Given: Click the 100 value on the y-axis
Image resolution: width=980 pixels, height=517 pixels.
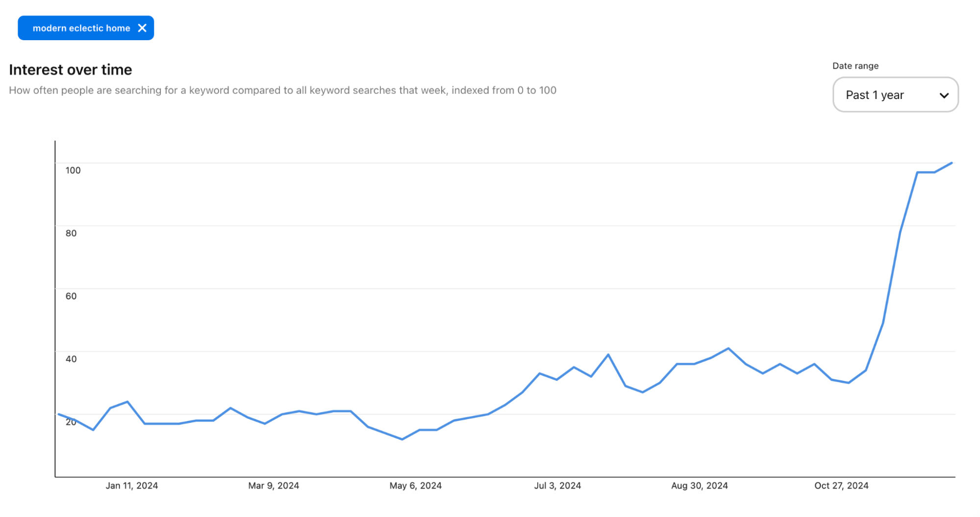Looking at the screenshot, I should 73,170.
